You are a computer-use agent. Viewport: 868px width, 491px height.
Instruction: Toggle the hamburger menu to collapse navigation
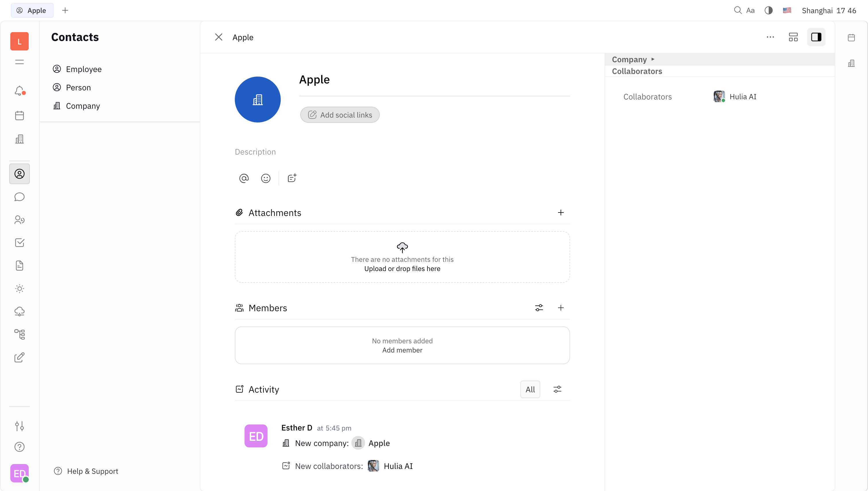pos(19,62)
